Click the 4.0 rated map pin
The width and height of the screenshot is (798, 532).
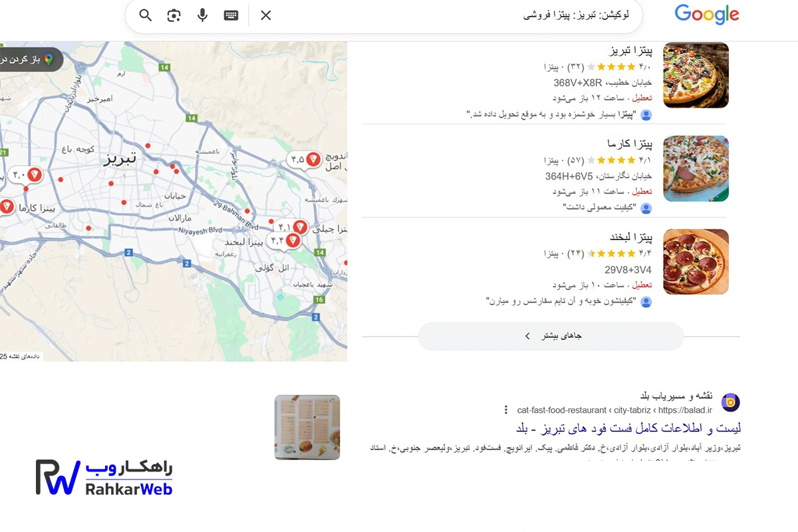pos(26,176)
